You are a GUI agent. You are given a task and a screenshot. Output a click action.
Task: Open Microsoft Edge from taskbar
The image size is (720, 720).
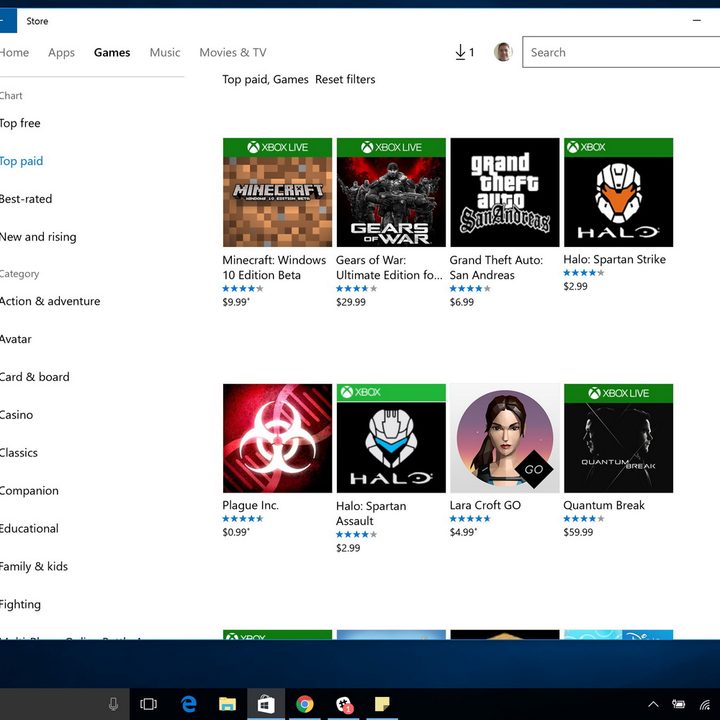188,703
